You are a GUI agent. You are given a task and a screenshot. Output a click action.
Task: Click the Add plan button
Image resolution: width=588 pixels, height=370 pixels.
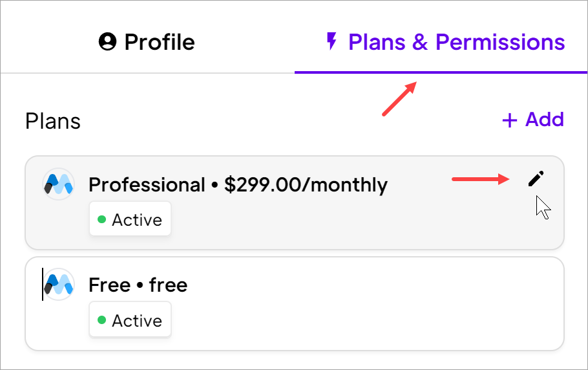[532, 120]
